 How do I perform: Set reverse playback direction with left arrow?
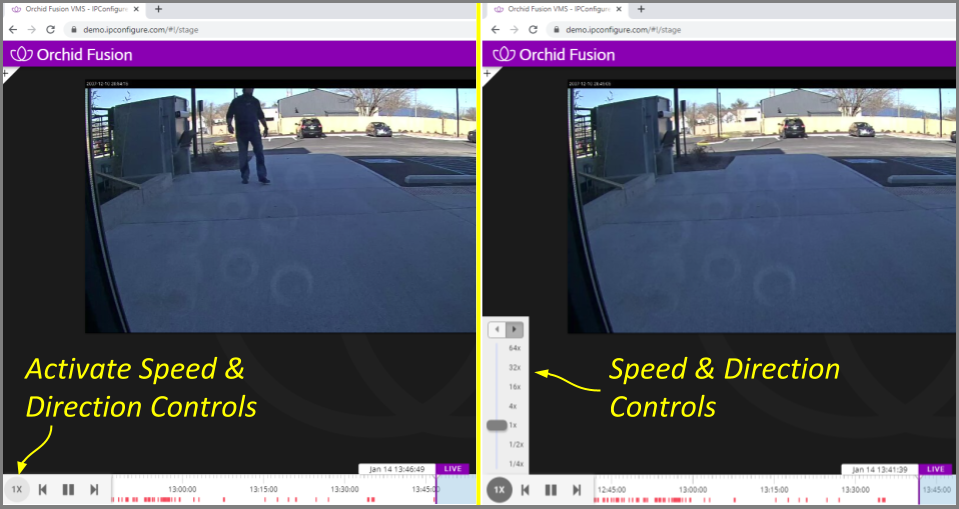497,329
